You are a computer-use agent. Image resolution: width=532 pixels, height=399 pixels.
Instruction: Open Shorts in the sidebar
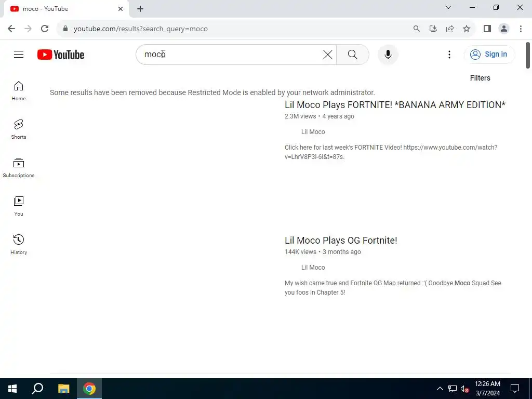tap(19, 129)
